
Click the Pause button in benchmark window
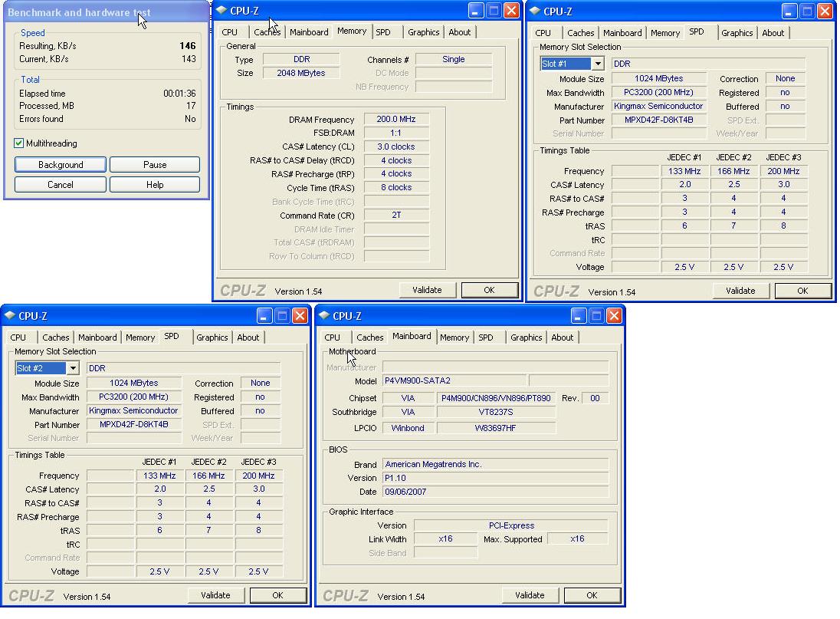(x=155, y=165)
